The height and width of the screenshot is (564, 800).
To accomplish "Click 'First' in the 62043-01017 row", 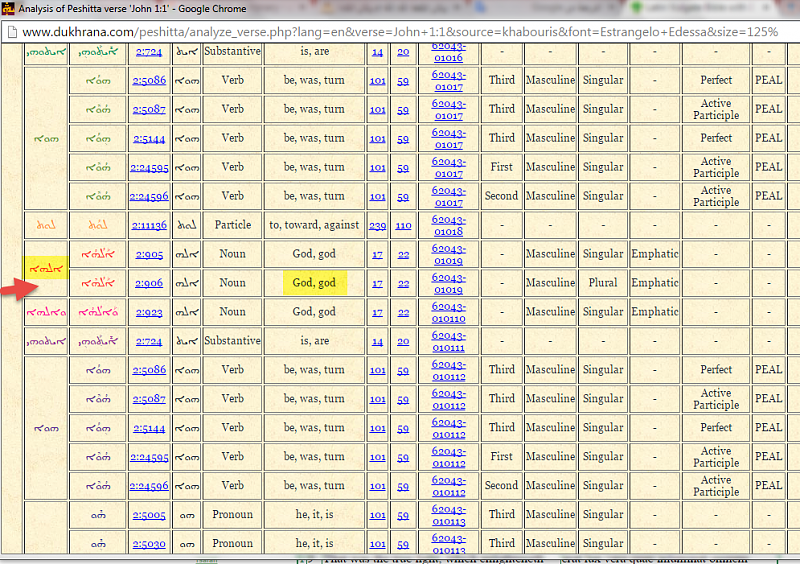I will [502, 167].
